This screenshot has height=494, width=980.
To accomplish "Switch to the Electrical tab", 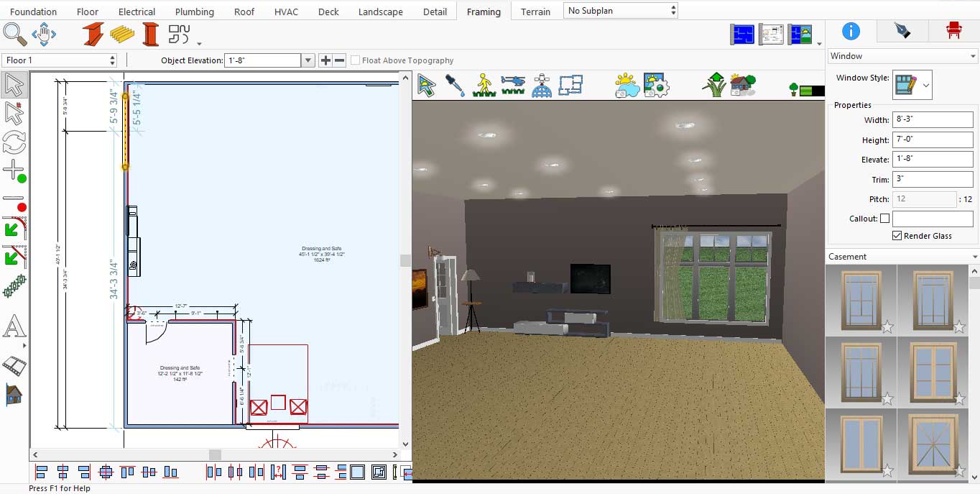I will coord(137,12).
